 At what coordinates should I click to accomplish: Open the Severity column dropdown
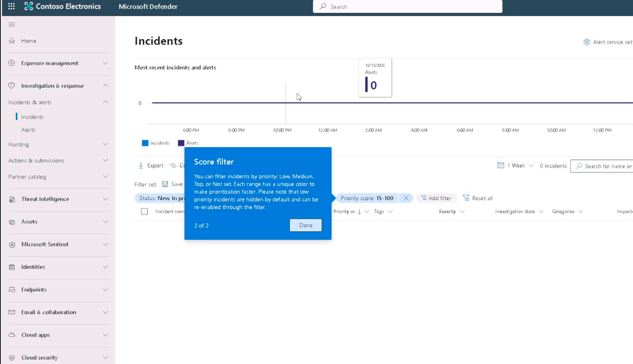462,211
